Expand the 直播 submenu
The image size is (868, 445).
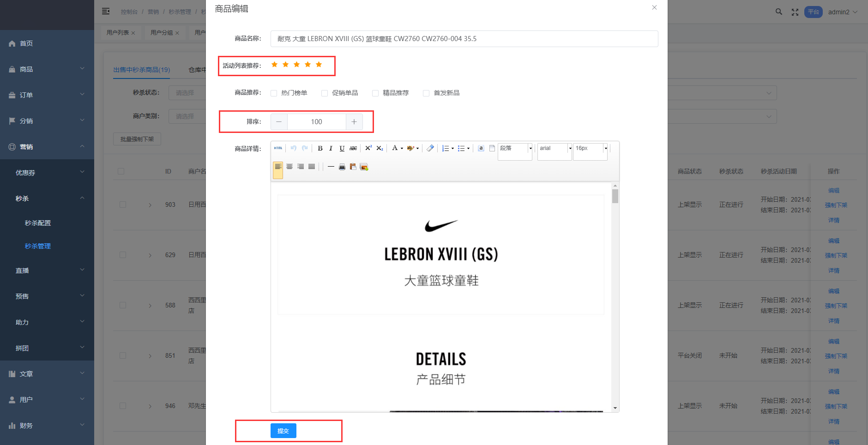click(47, 271)
